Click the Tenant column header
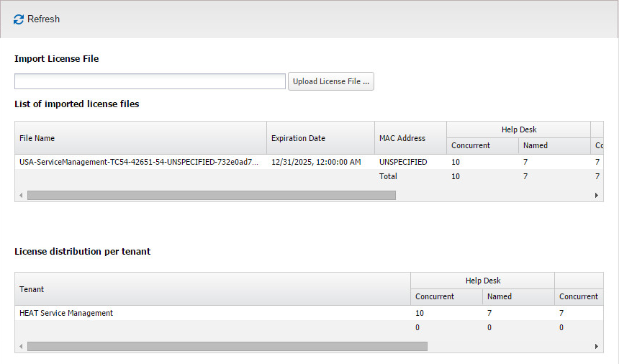619x364 pixels. point(212,289)
